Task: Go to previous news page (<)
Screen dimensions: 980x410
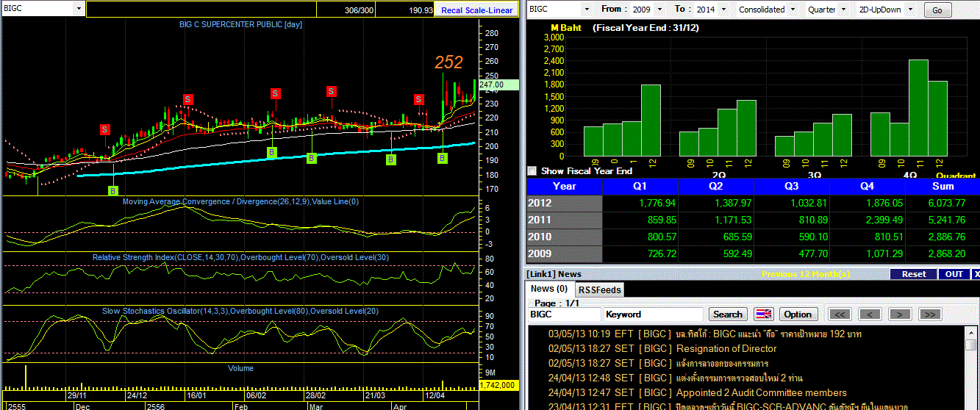Action: [870, 314]
